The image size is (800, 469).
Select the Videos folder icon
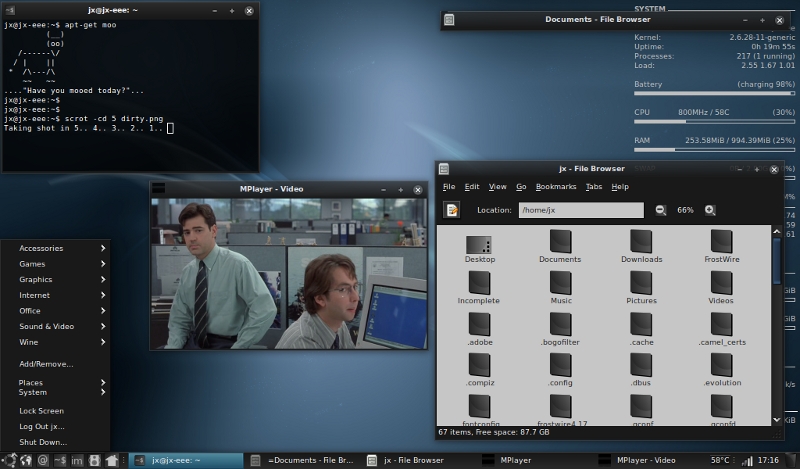tap(721, 283)
